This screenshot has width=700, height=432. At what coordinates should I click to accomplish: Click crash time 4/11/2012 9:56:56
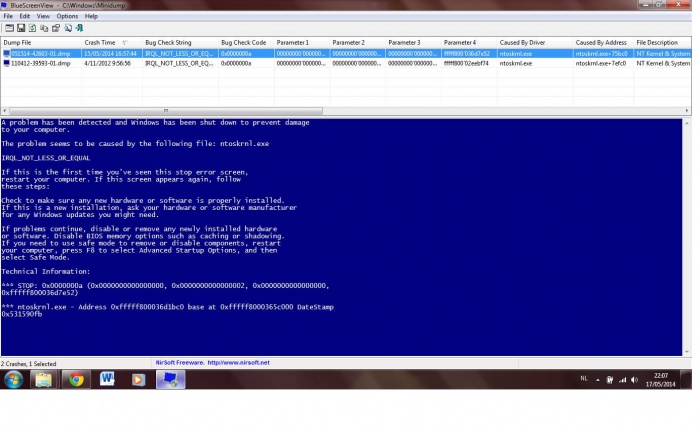click(107, 63)
